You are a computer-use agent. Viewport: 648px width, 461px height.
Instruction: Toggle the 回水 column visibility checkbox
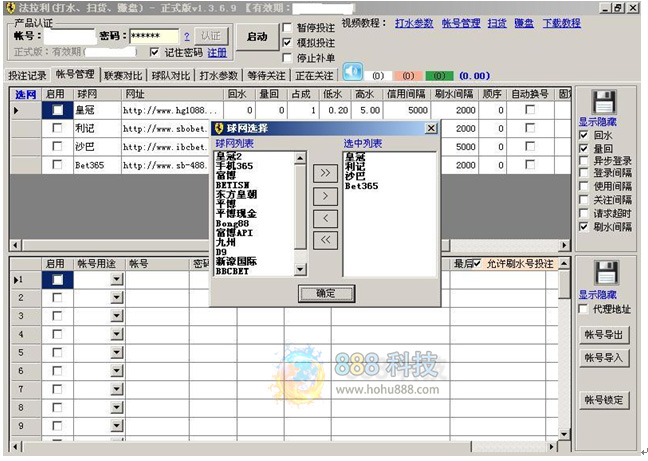tap(584, 135)
